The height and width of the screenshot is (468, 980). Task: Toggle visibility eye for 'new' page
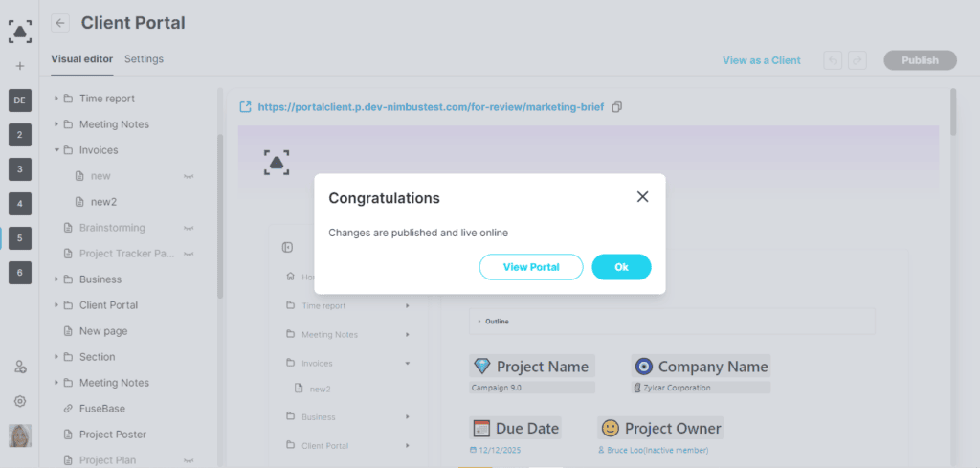189,177
